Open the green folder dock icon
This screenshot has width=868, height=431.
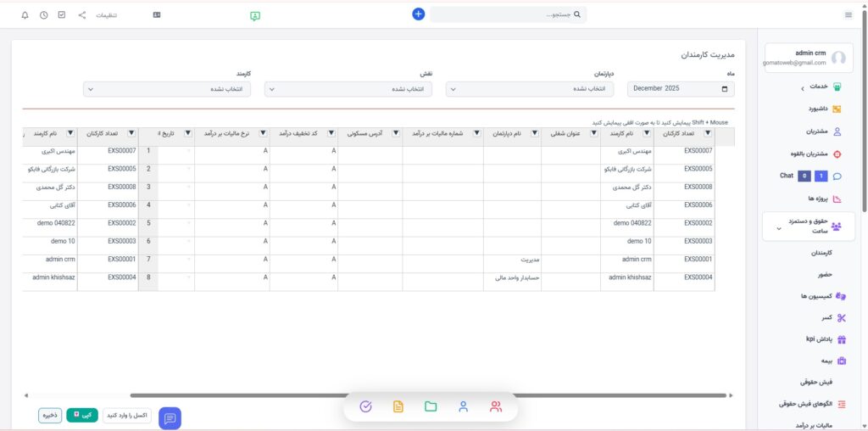point(431,406)
